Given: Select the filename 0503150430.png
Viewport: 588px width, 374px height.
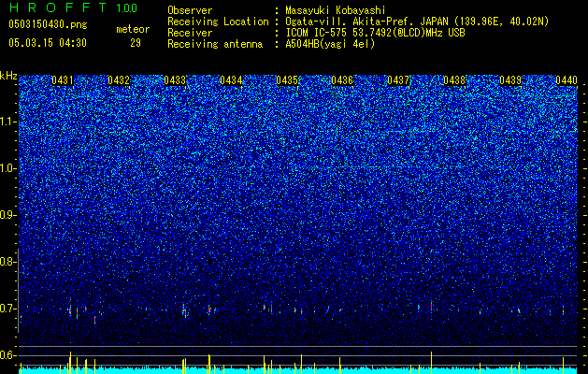Looking at the screenshot, I should click(48, 24).
